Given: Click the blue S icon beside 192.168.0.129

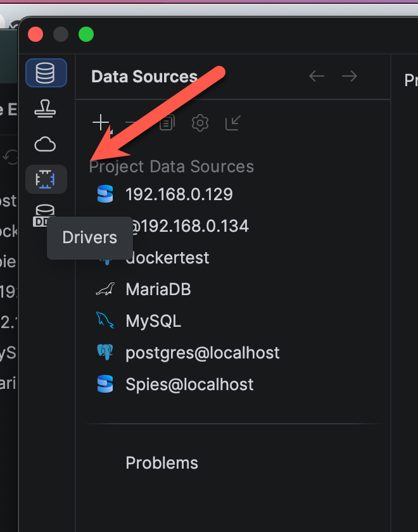Looking at the screenshot, I should 105,194.
